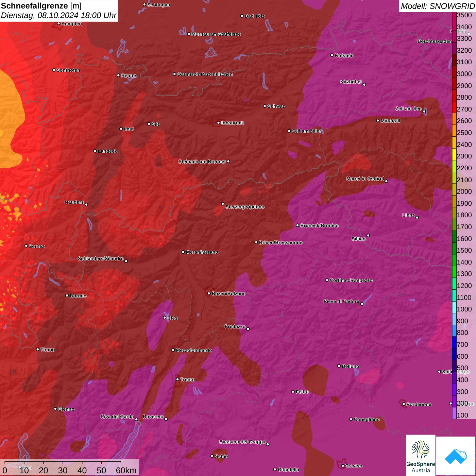Screen dimensions: 476x476
Task: Click the Reutte label
Action: [x=129, y=75]
